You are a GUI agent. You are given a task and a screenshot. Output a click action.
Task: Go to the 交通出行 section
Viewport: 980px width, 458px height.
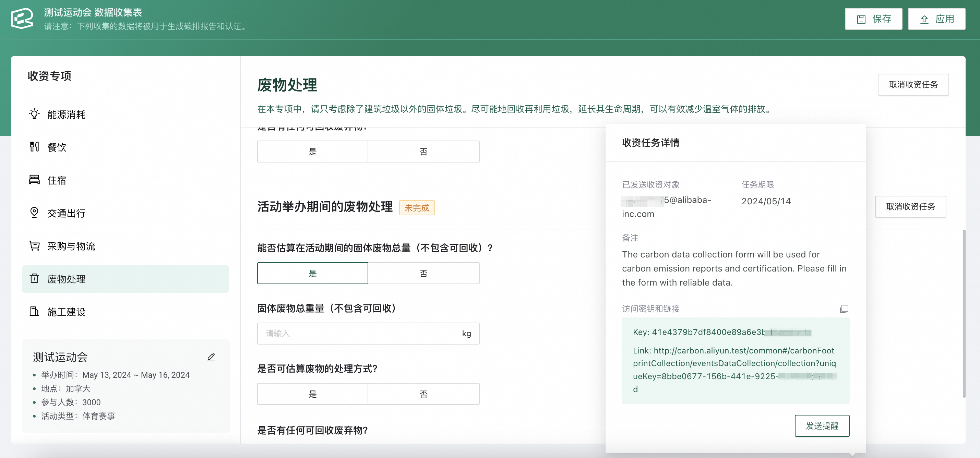125,213
